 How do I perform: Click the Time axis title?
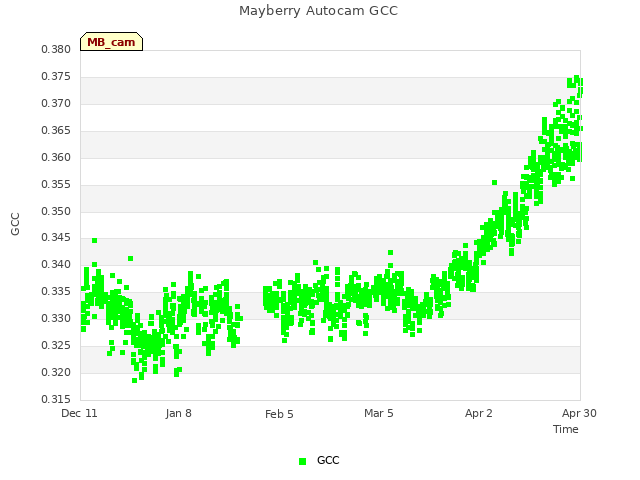566,429
